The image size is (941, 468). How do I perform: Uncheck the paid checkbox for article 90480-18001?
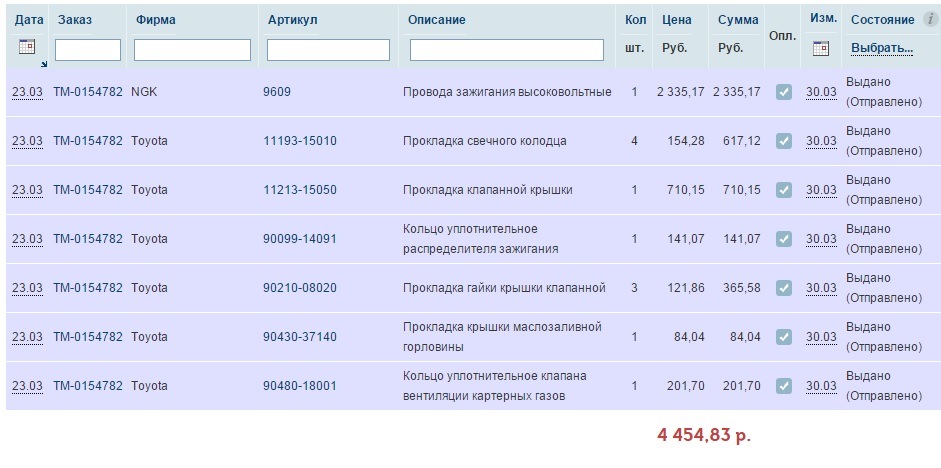point(784,386)
